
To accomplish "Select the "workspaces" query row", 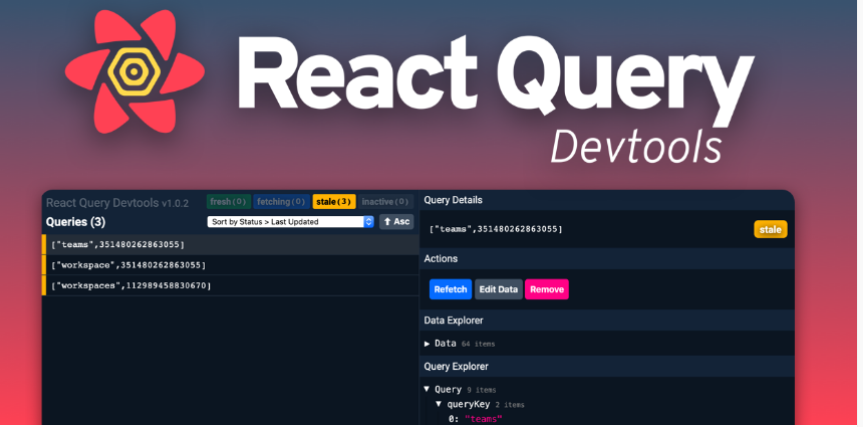I will pyautogui.click(x=231, y=286).
